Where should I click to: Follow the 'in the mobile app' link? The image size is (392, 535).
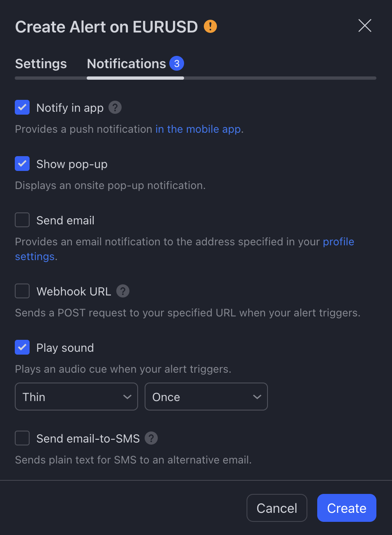[x=198, y=129]
